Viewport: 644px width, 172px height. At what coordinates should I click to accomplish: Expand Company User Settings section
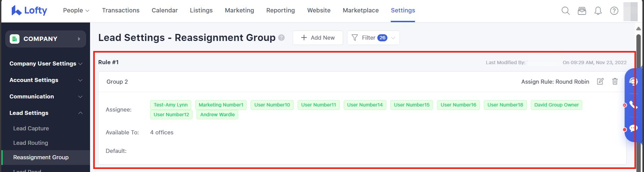(46, 63)
